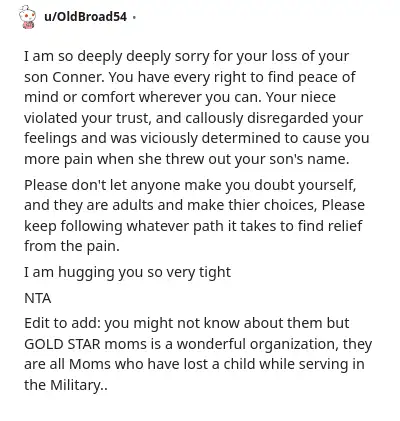This screenshot has height=421, width=400.
Task: Click the dot separator after the username
Action: point(134,17)
